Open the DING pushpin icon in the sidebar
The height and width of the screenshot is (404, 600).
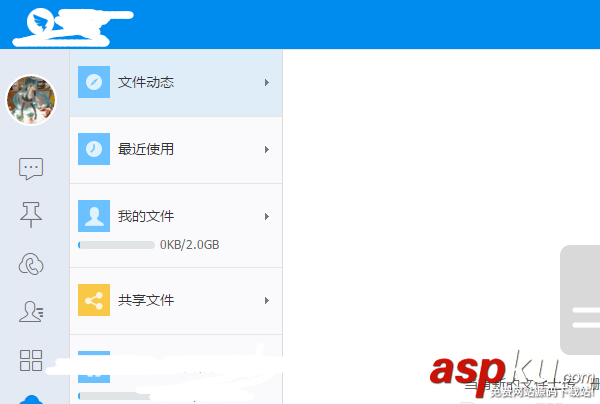pos(31,215)
